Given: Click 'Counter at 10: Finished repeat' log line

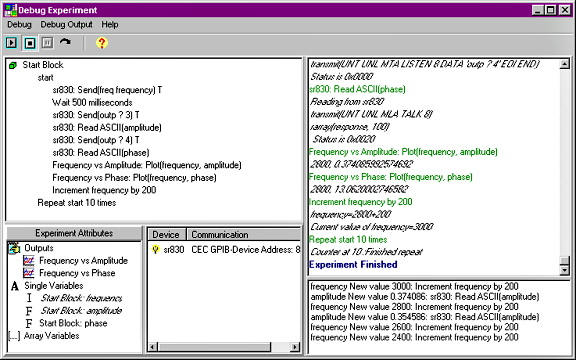Looking at the screenshot, I should [x=367, y=252].
